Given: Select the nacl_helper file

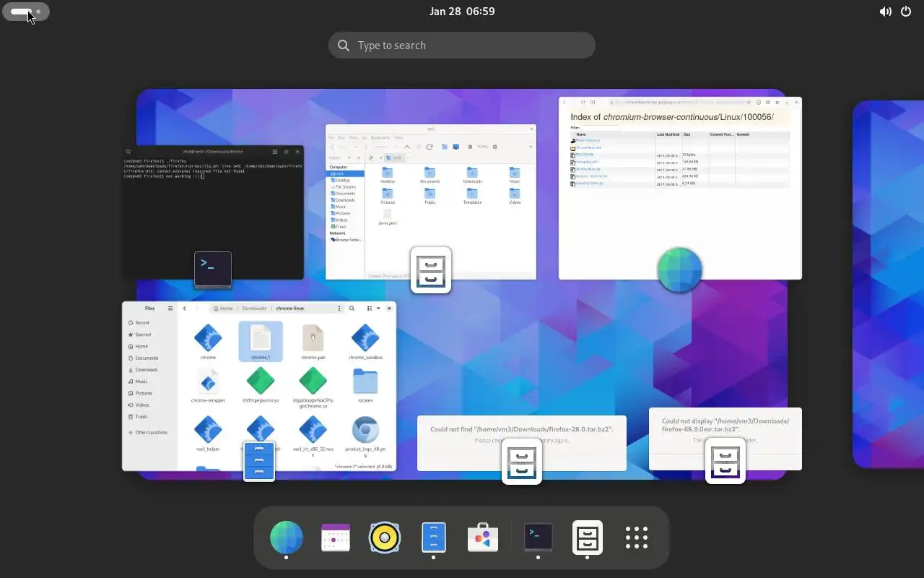Looking at the screenshot, I should point(208,433).
